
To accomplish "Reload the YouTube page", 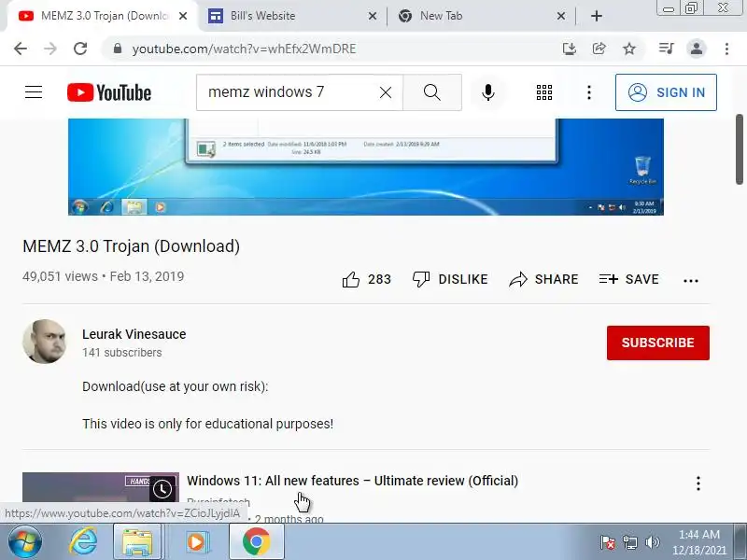I will [x=80, y=49].
